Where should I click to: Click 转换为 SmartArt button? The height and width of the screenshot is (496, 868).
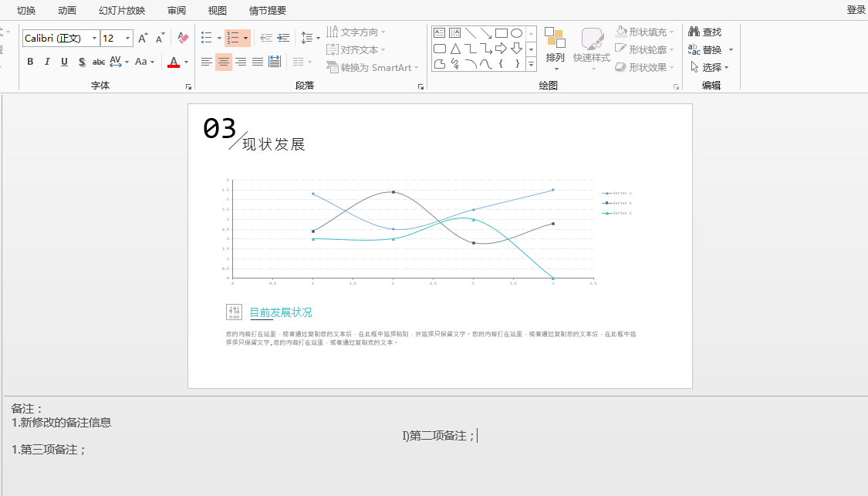372,68
